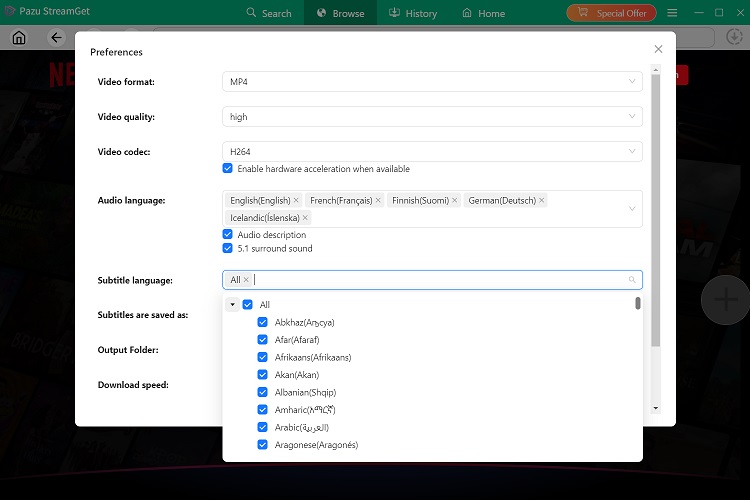
Task: Click the Preferences scrollbar up arrow
Action: point(656,70)
